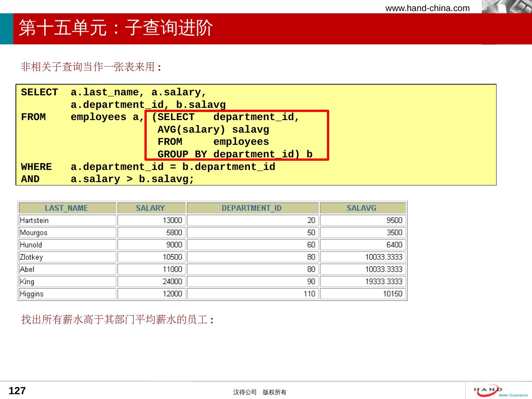Select the line 'a.department_id, b.salavg'
This screenshot has height=399, width=532.
click(148, 105)
